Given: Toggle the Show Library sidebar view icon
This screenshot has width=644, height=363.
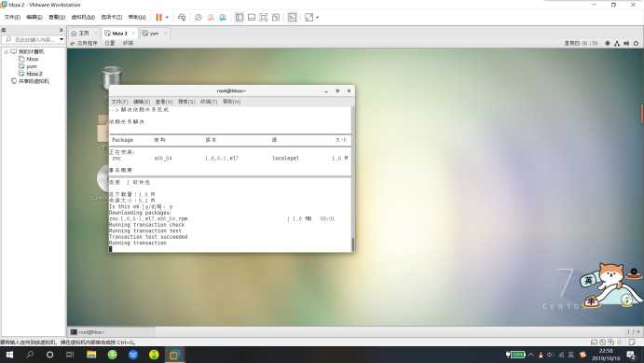Looking at the screenshot, I should [x=240, y=18].
